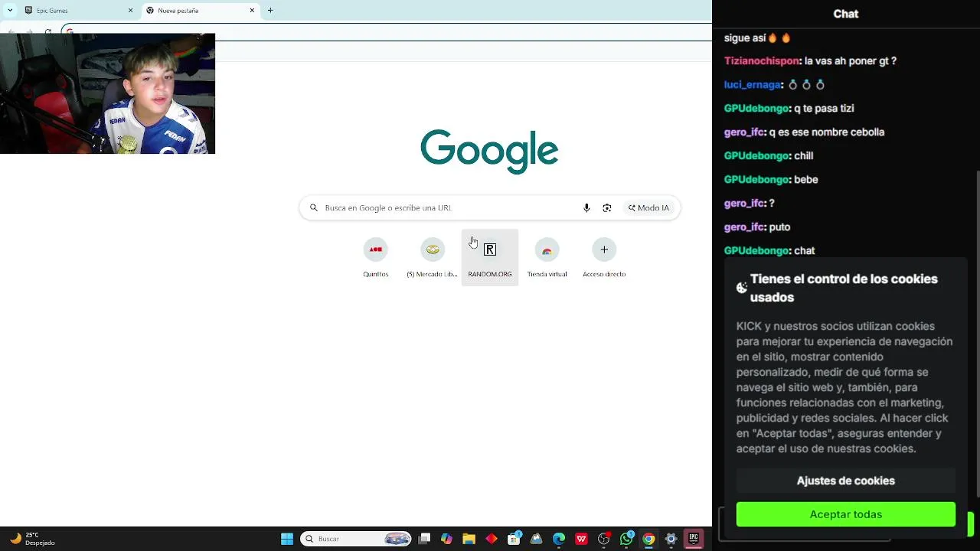Open Task View in taskbar
980x551 pixels.
point(424,539)
